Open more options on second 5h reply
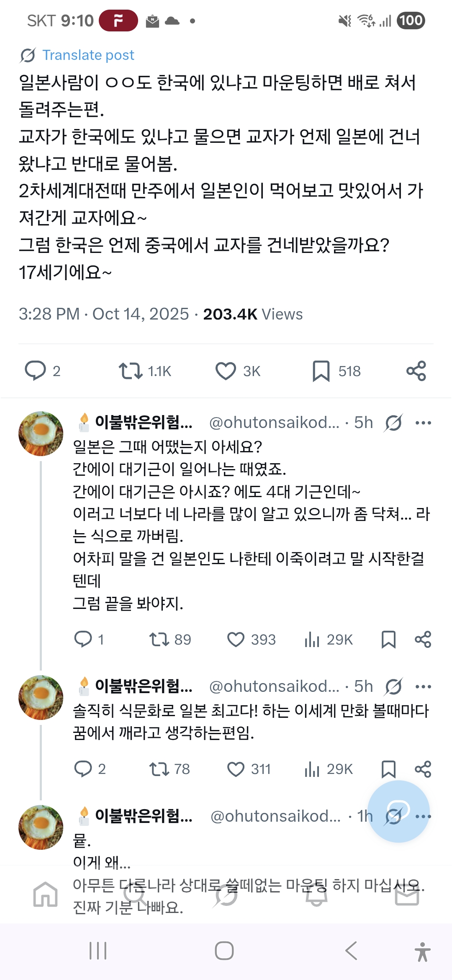This screenshot has width=452, height=980. click(423, 686)
